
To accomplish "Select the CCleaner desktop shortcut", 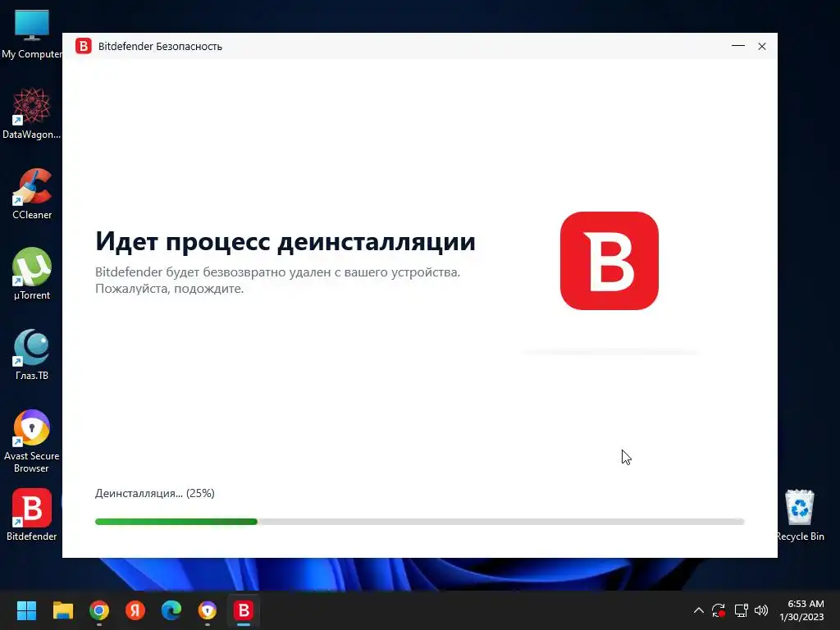I will 32,194.
